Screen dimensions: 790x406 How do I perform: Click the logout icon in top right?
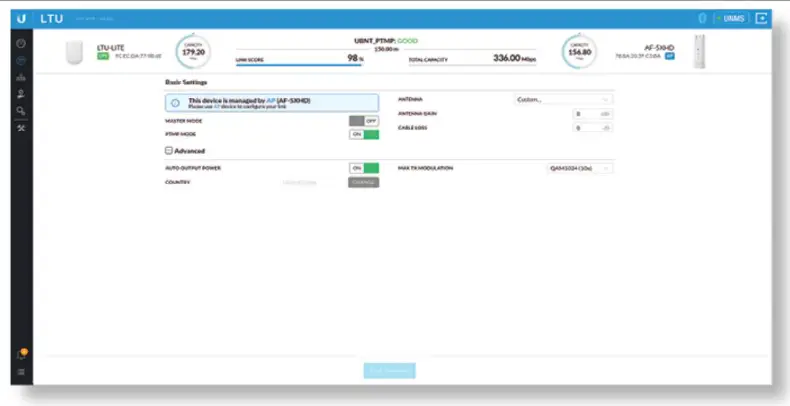pos(761,19)
